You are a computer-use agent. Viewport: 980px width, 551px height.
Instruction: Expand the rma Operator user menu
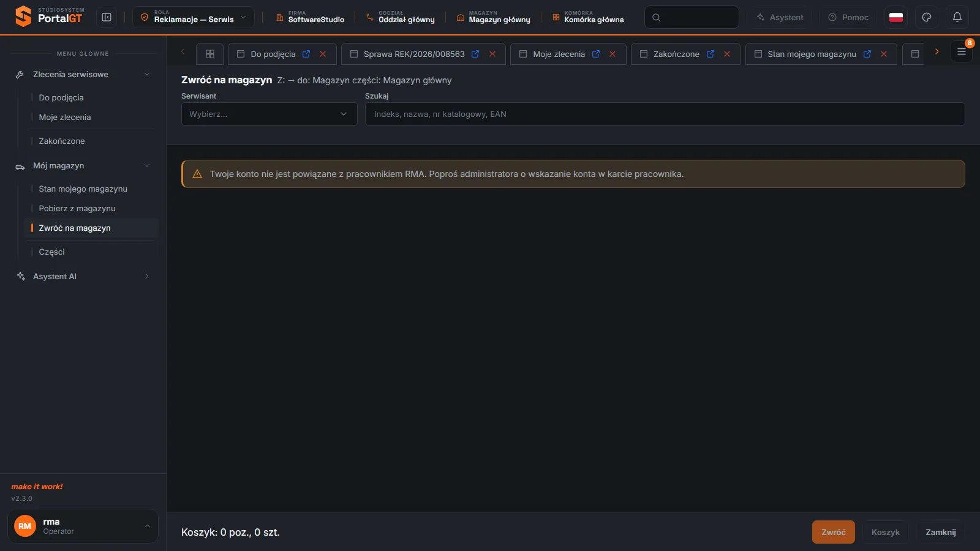click(x=83, y=526)
